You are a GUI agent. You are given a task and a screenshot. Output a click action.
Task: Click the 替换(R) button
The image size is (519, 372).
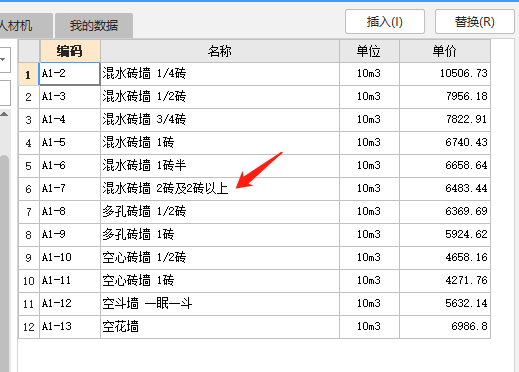click(475, 22)
